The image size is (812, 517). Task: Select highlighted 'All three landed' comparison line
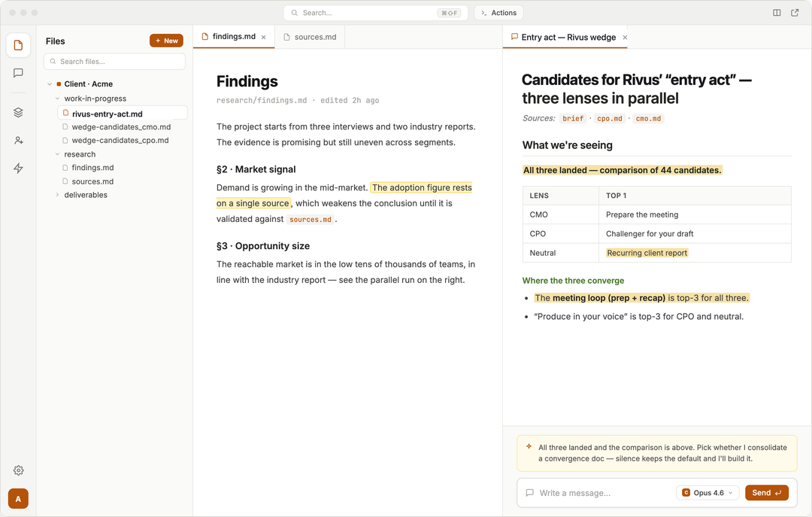(x=622, y=170)
